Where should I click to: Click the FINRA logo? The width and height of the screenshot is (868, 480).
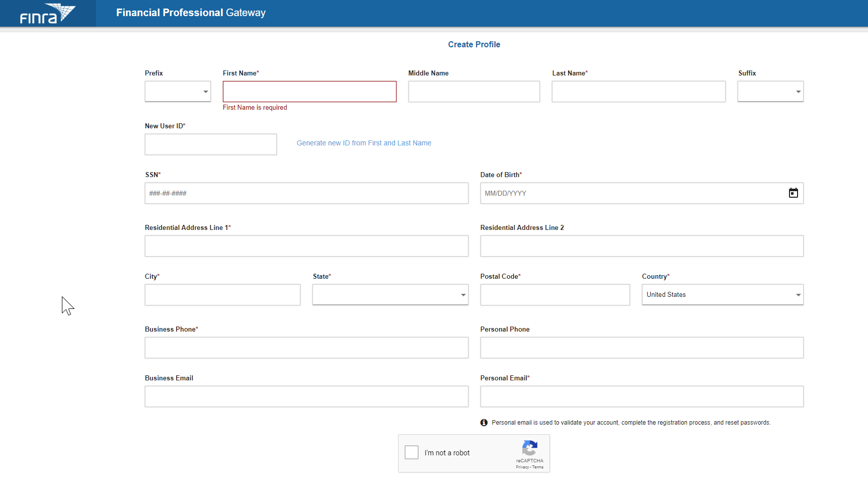47,14
